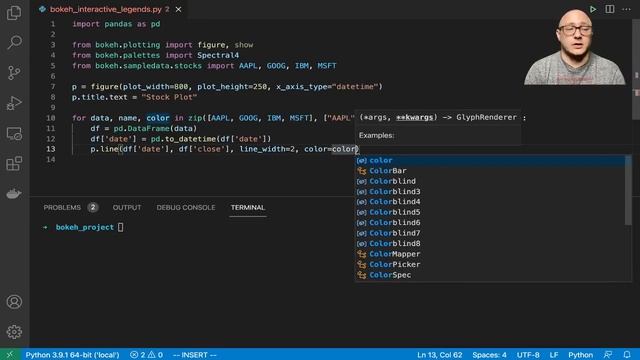Run the Python file with play icon
Image resolution: width=640 pixels, height=360 pixels.
pyautogui.click(x=593, y=9)
